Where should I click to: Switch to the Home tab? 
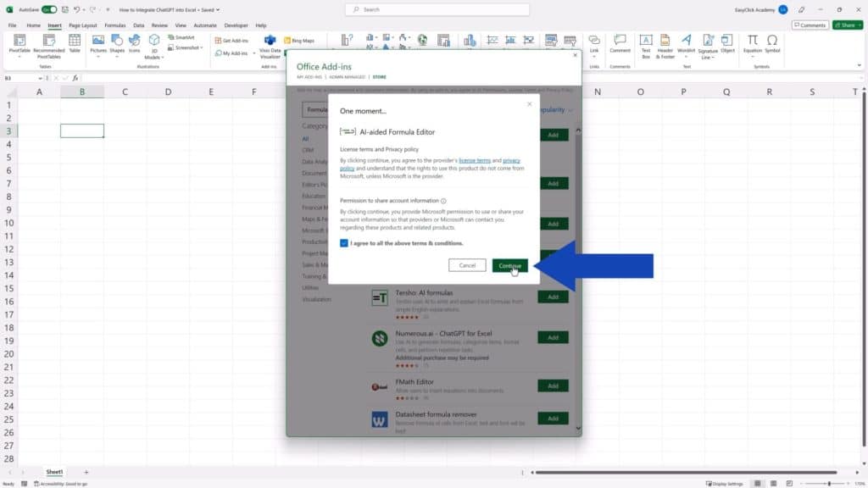coord(33,25)
